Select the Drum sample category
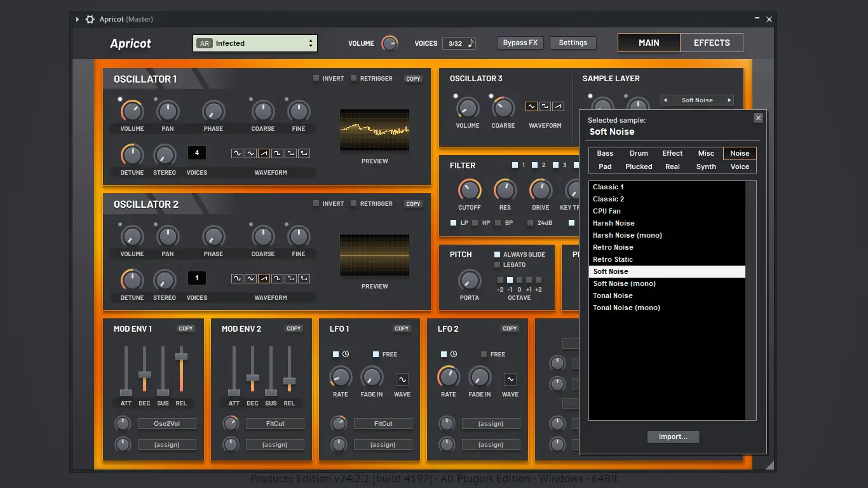 coord(639,153)
